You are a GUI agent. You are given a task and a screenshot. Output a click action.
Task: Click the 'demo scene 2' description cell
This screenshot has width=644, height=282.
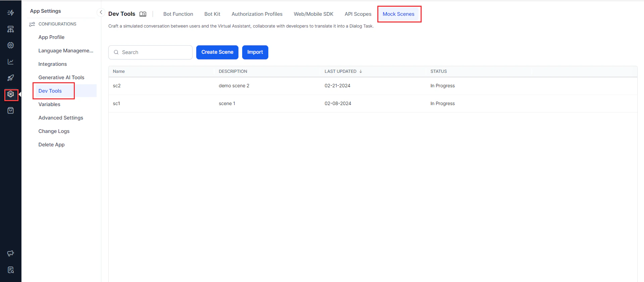(234, 86)
